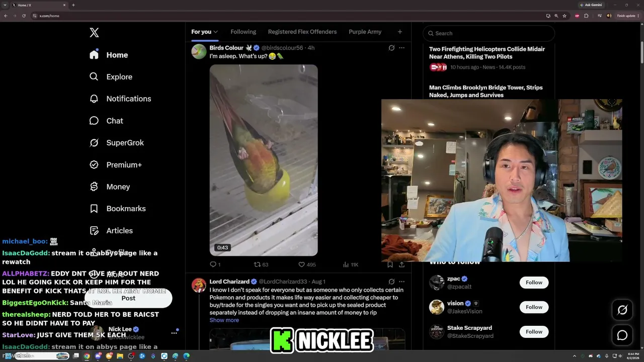The height and width of the screenshot is (362, 644).
Task: Open the Adblock extension icon
Action: tap(577, 16)
